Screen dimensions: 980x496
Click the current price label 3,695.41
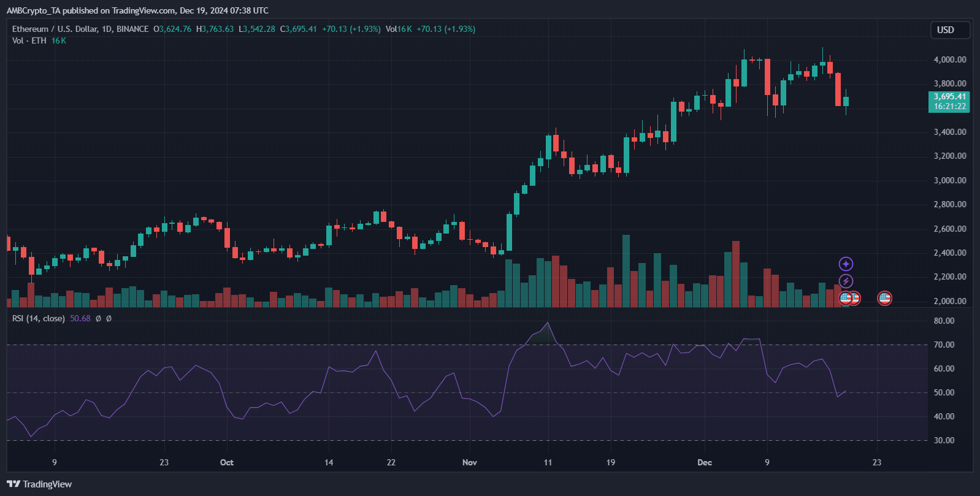click(949, 97)
